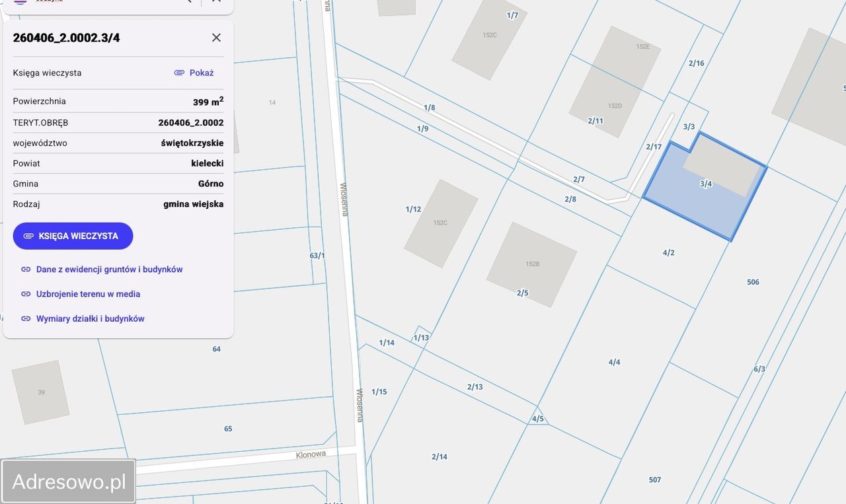The height and width of the screenshot is (504, 846).
Task: Click building 152C on parcel 1/7
Action: click(489, 36)
